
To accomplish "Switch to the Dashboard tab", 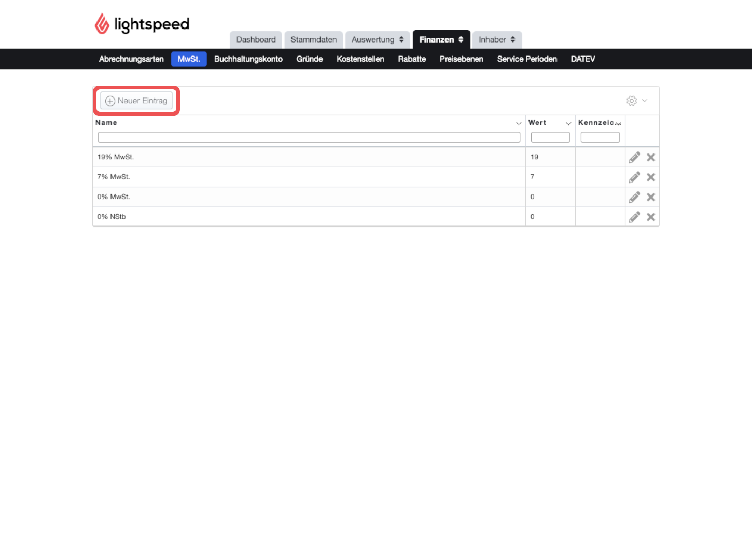I will 256,39.
